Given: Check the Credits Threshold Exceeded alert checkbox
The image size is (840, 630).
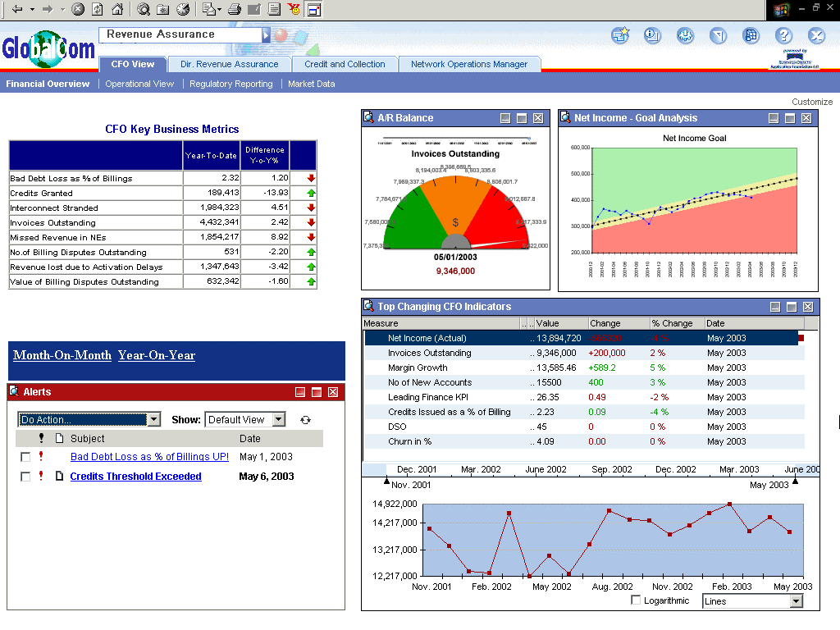Looking at the screenshot, I should [25, 477].
